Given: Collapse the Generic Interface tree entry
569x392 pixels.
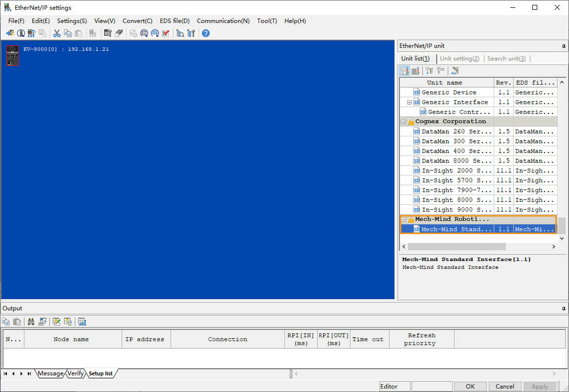Looking at the screenshot, I should tap(409, 102).
